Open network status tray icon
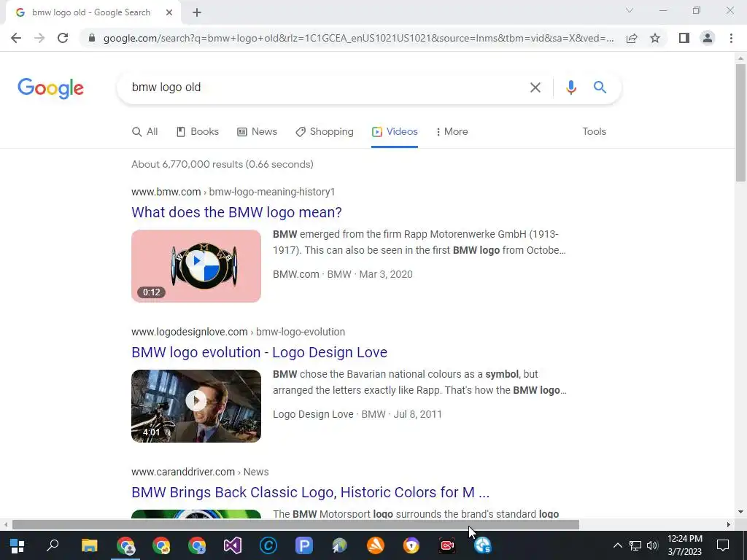 pyautogui.click(x=635, y=545)
